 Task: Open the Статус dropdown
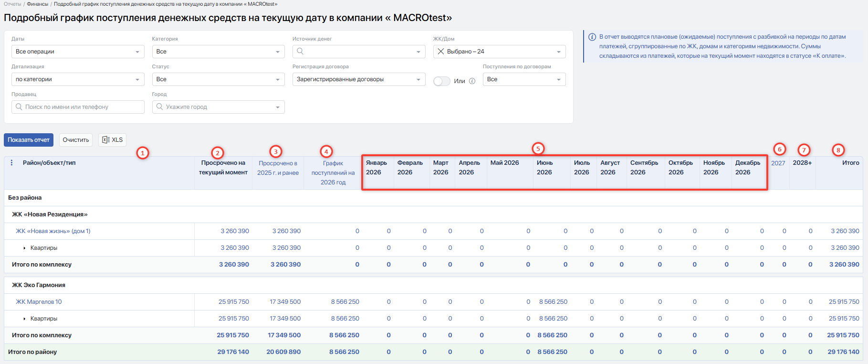[218, 79]
